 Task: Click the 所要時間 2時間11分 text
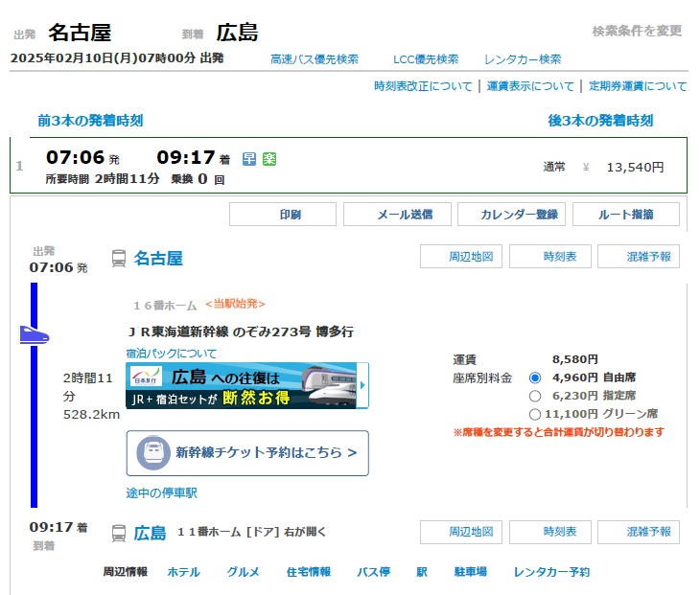103,179
